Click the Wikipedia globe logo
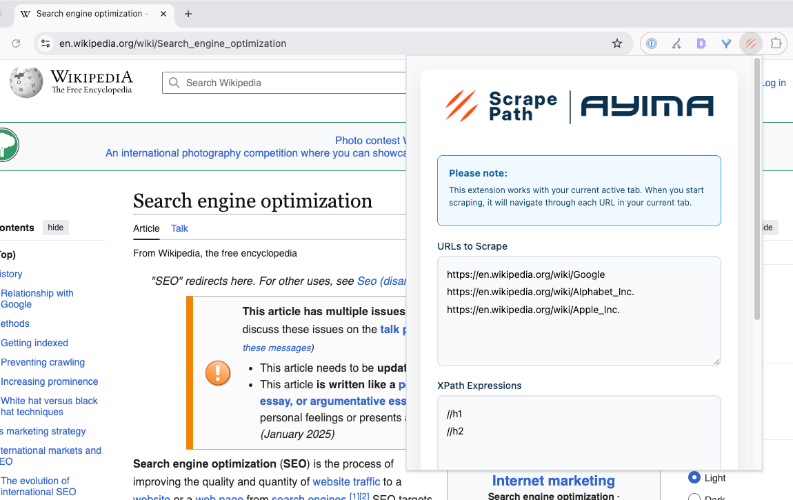The image size is (793, 500). pyautogui.click(x=26, y=82)
